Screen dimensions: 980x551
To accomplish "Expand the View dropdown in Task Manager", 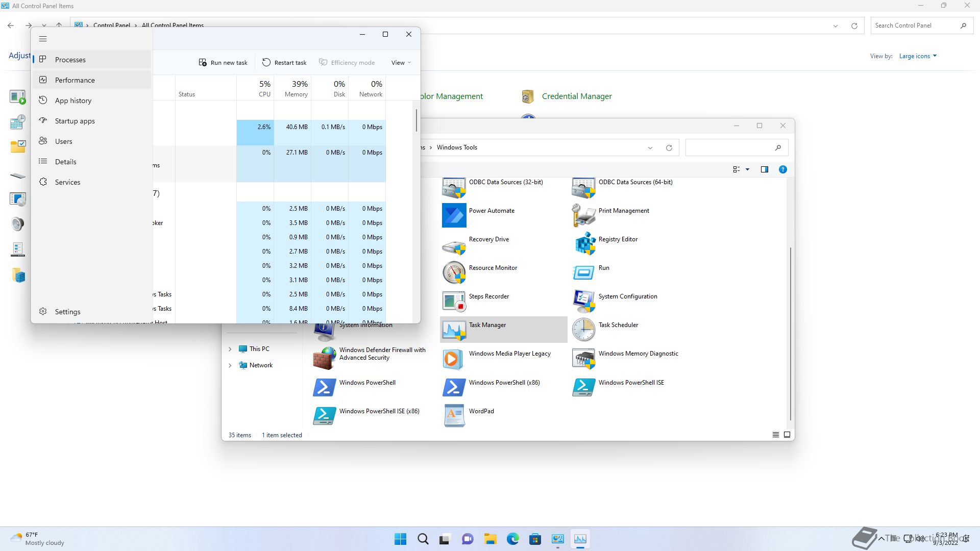I will click(x=401, y=62).
